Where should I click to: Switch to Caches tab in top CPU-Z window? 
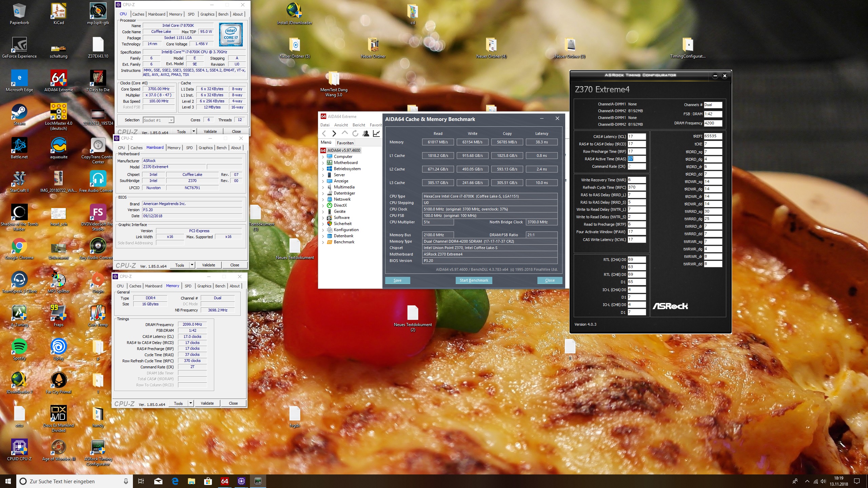click(138, 14)
